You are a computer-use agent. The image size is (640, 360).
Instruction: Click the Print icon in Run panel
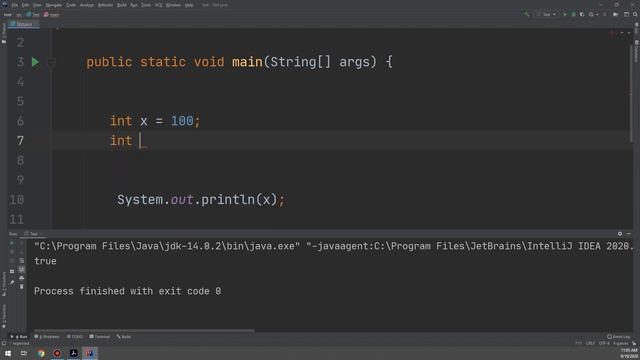pyautogui.click(x=21, y=278)
